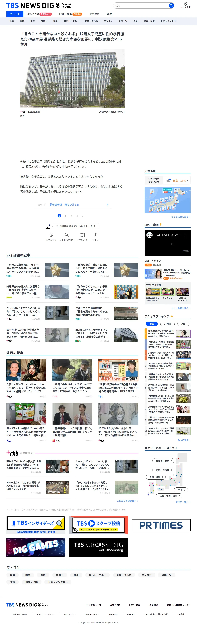This screenshot has height=644, width=197.
Task: Open the ヒール新人アナウンサー article thumbnail
Action: point(27,370)
